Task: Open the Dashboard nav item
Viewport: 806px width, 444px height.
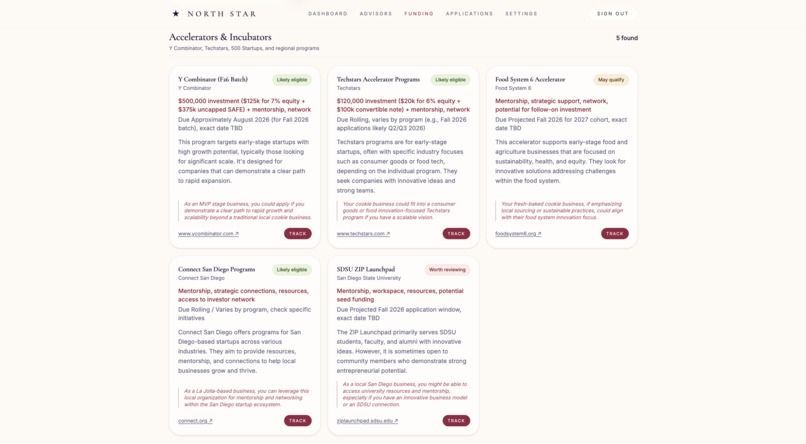Action: pyautogui.click(x=328, y=14)
